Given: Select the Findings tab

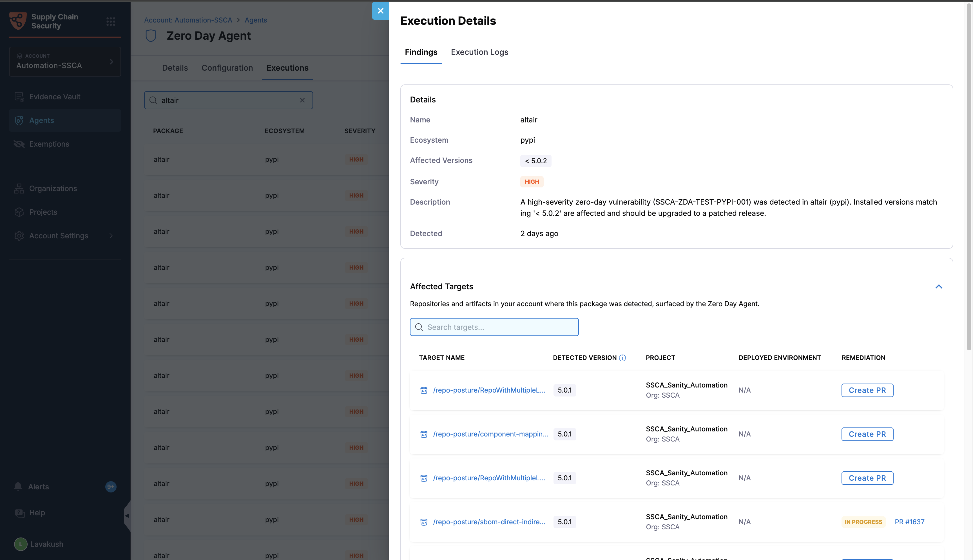Looking at the screenshot, I should click(x=421, y=52).
